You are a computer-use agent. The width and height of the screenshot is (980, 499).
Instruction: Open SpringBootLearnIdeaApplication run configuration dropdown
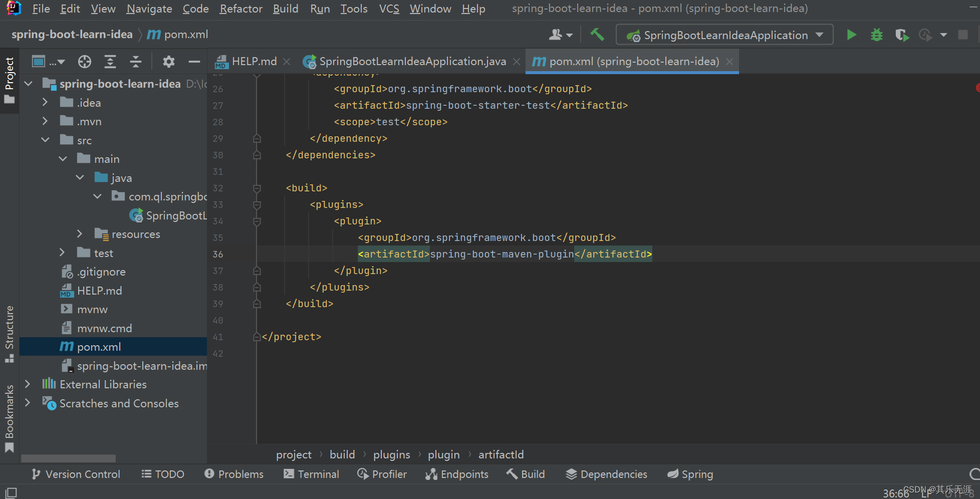[x=724, y=35]
